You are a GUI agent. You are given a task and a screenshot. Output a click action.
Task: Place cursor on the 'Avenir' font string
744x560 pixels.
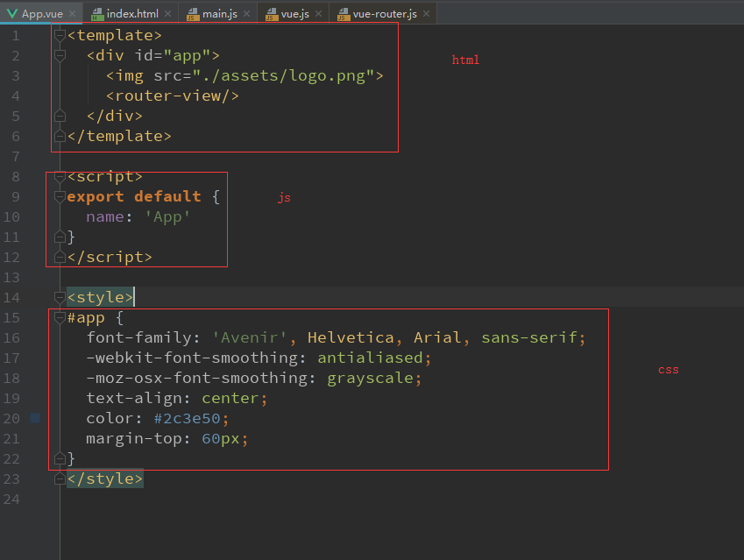click(252, 337)
